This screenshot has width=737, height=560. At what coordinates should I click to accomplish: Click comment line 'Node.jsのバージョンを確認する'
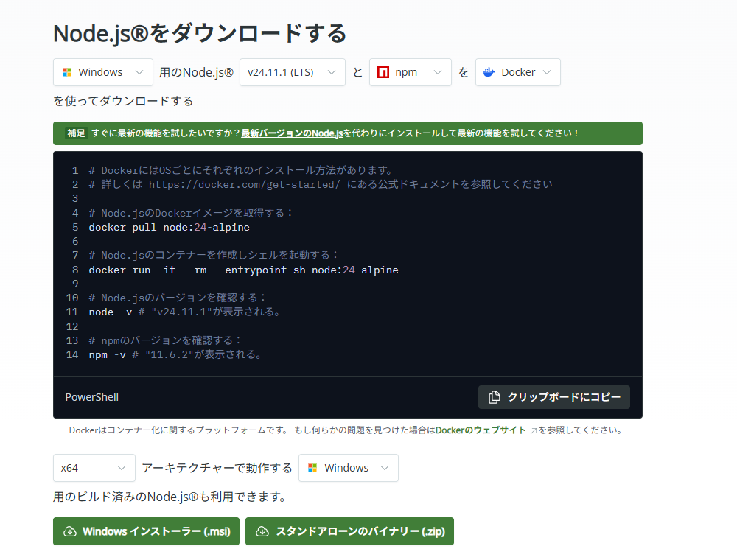click(x=178, y=298)
